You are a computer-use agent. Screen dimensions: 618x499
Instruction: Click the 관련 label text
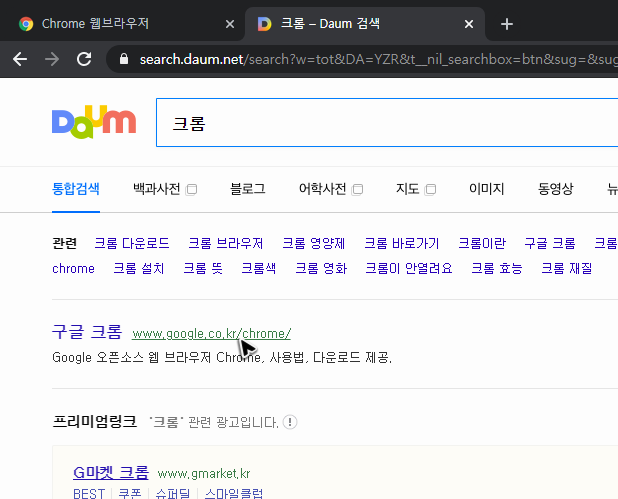click(64, 244)
